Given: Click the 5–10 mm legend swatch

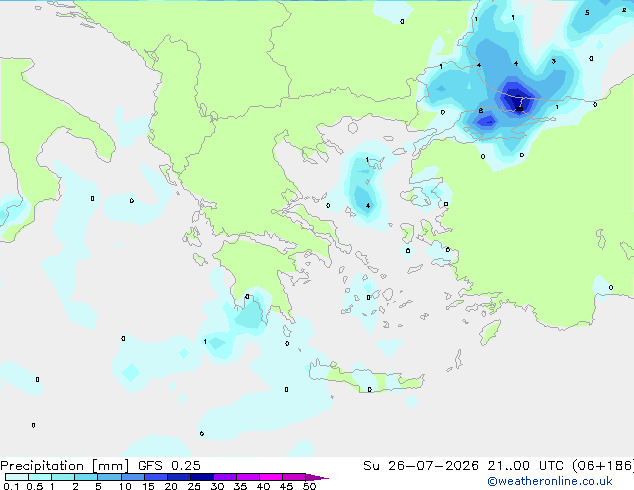Looking at the screenshot, I should tap(109, 477).
